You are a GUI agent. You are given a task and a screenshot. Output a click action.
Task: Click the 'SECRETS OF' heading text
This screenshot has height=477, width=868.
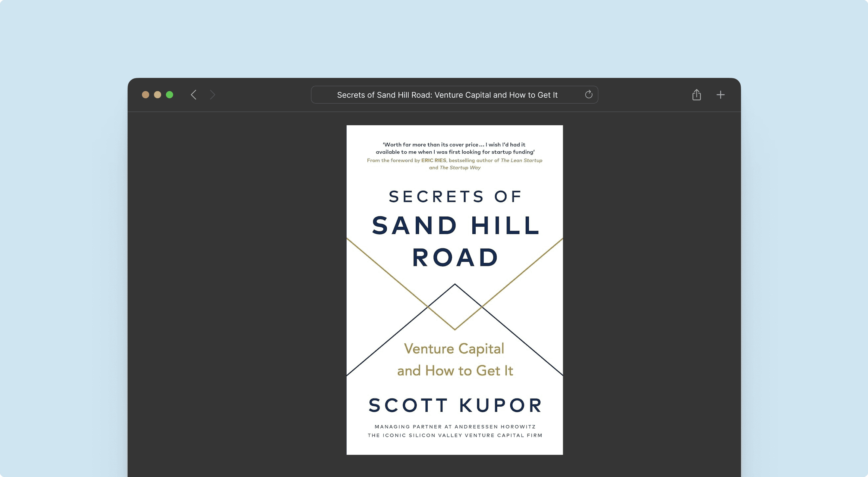click(455, 197)
